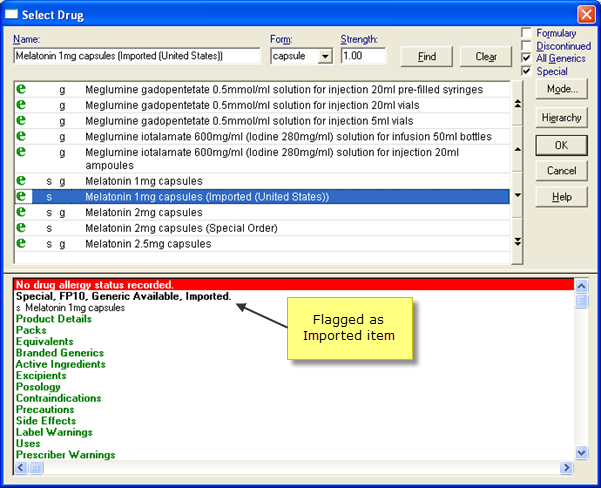Click green 'e' icon for Meglumine gadopentetate 5ml vials
Screen dimensions: 601x488
21,120
